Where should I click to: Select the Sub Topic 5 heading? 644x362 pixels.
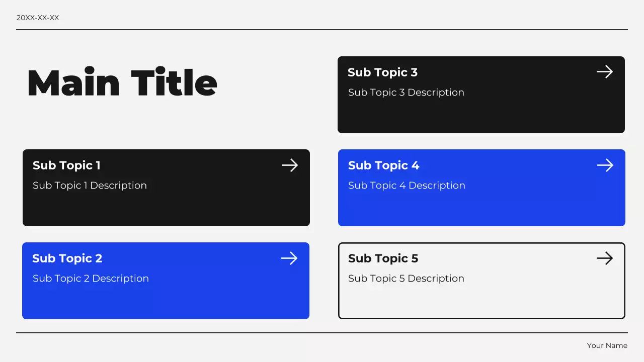click(383, 258)
